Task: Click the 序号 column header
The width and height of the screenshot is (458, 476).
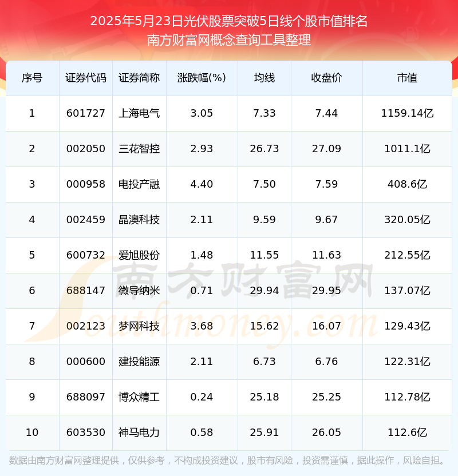Action: 32,78
